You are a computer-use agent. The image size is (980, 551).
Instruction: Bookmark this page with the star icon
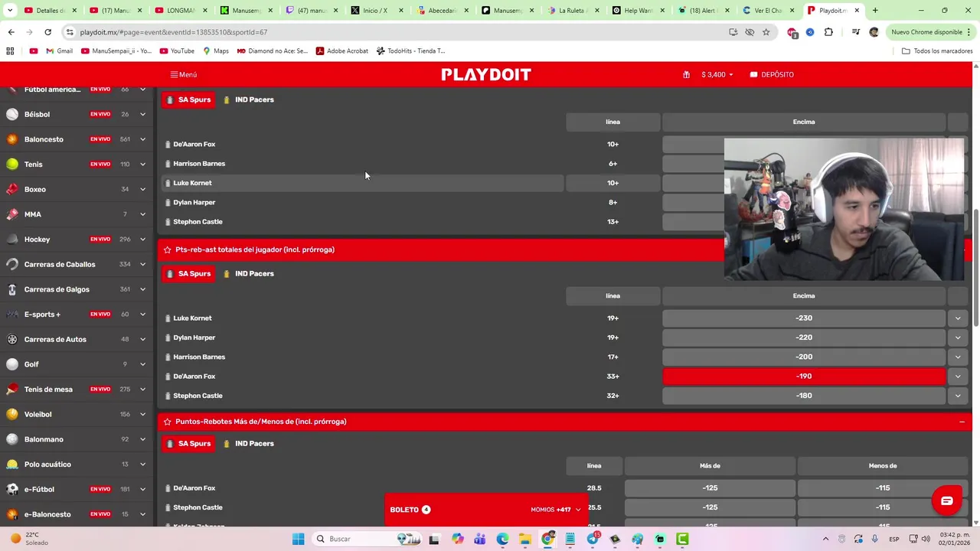pos(766,32)
